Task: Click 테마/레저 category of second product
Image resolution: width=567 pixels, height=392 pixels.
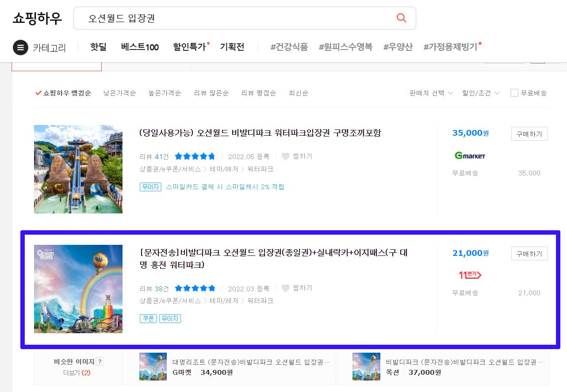Action: (224, 301)
